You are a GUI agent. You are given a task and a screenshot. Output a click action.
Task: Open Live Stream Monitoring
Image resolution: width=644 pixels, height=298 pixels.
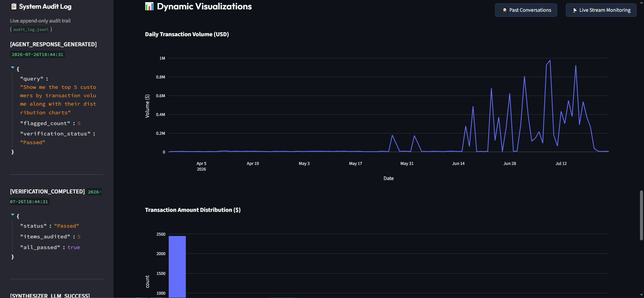[x=601, y=10]
